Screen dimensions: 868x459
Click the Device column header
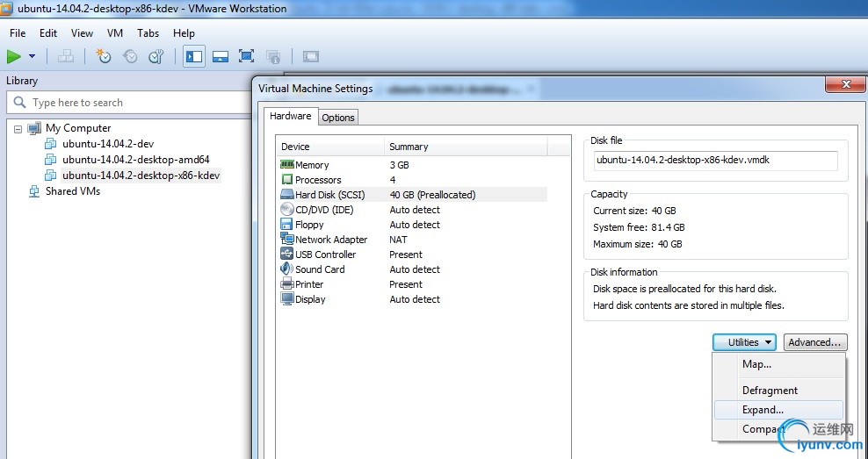coord(330,147)
